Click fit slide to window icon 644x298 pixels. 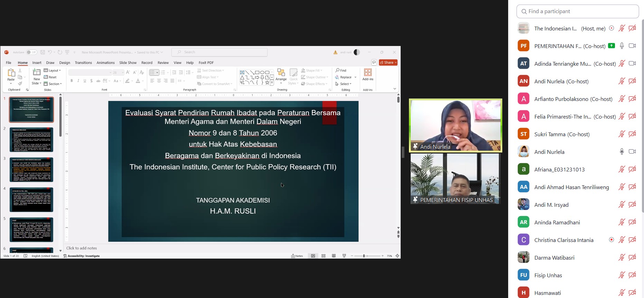pyautogui.click(x=397, y=256)
